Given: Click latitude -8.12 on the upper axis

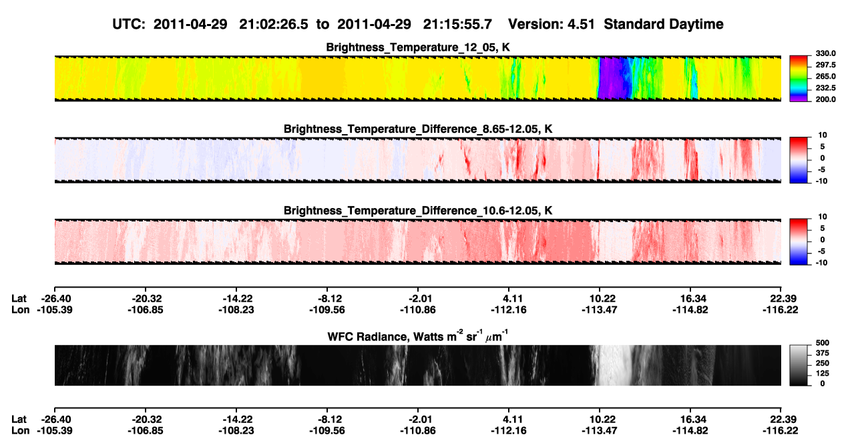Looking at the screenshot, I should tap(327, 299).
